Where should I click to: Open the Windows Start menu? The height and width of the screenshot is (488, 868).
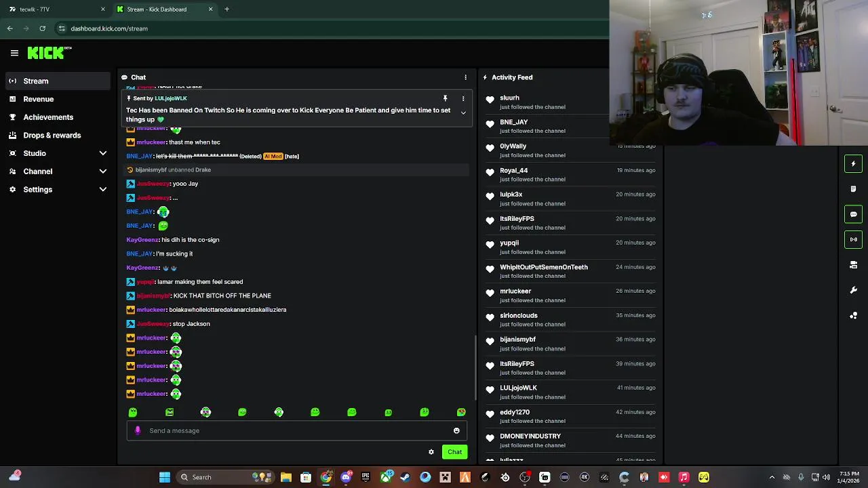point(165,477)
